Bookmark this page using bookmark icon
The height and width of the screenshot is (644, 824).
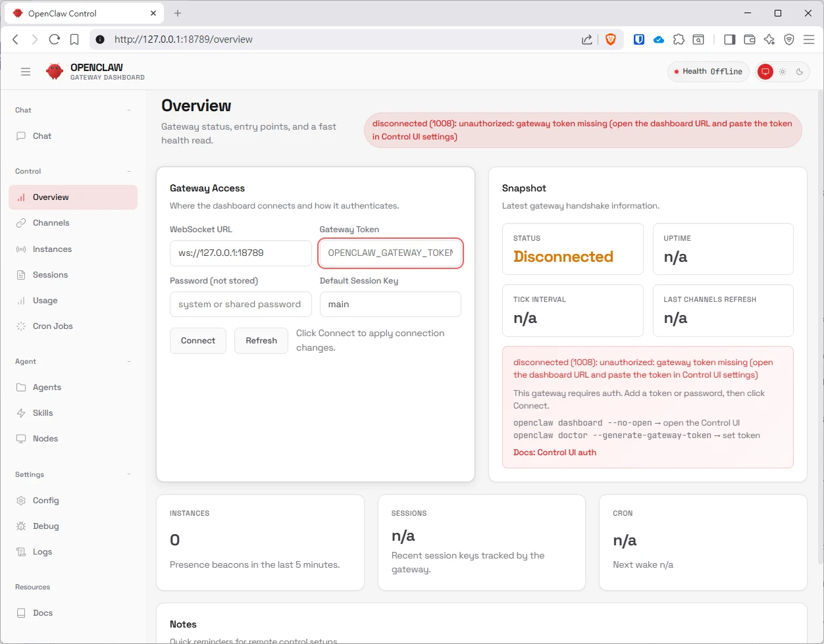click(74, 39)
